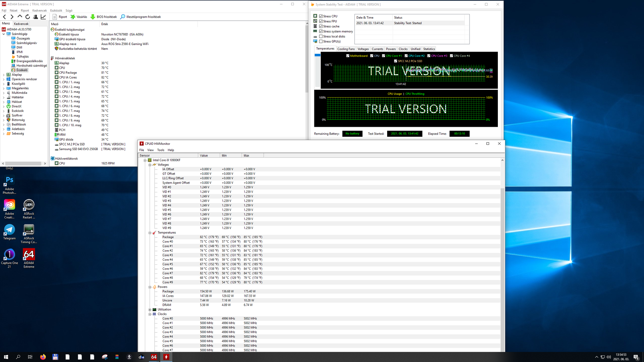Uncheck Stress CPU in Stability Test
The height and width of the screenshot is (362, 644).
(x=321, y=16)
